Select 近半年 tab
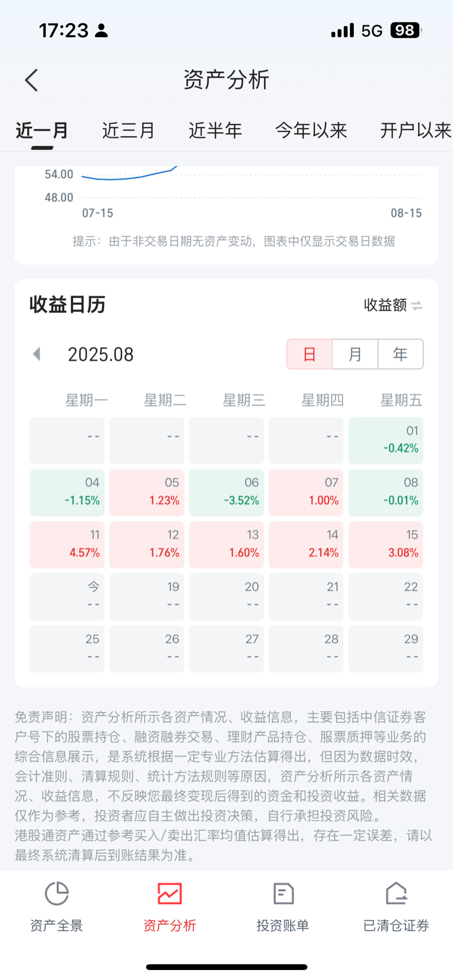 (x=215, y=130)
